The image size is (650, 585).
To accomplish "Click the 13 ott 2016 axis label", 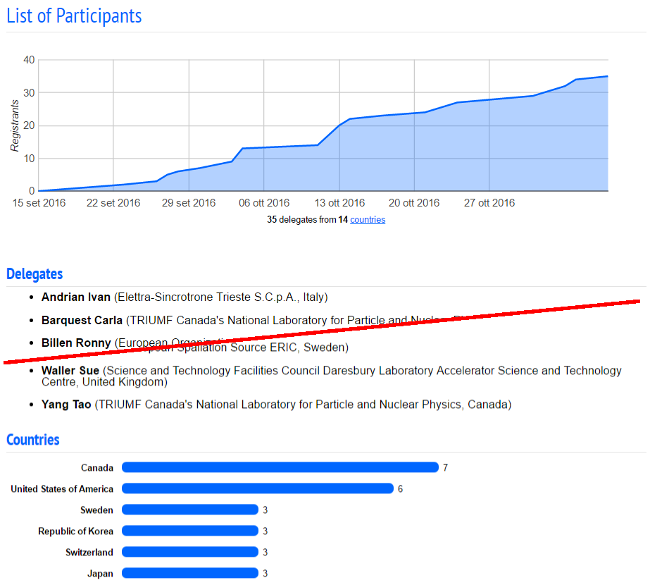I will [338, 203].
